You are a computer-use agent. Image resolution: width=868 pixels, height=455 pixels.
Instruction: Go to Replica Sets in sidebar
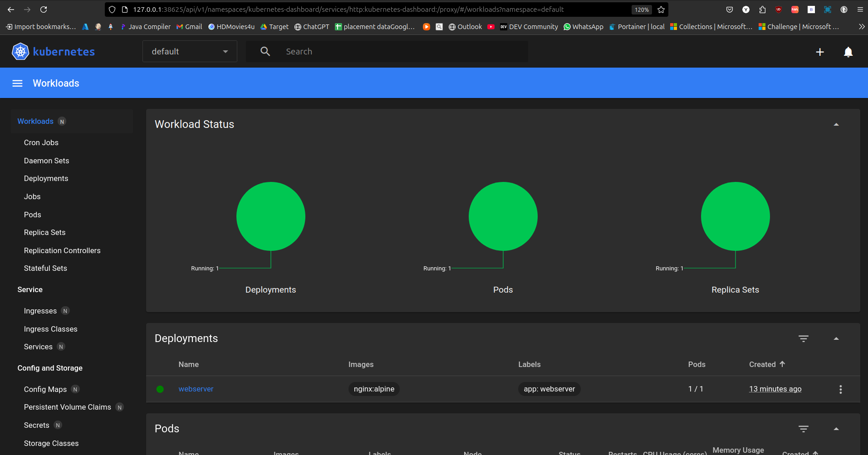pyautogui.click(x=44, y=233)
